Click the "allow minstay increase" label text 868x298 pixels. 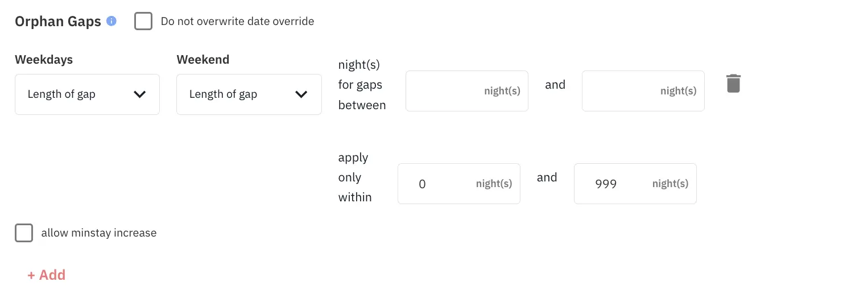point(99,233)
